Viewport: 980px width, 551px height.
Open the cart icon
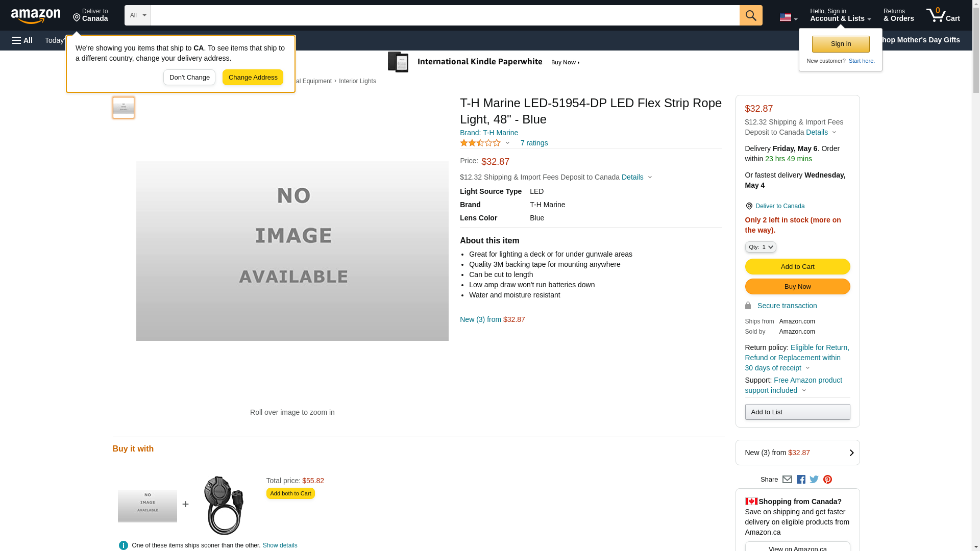pos(943,15)
